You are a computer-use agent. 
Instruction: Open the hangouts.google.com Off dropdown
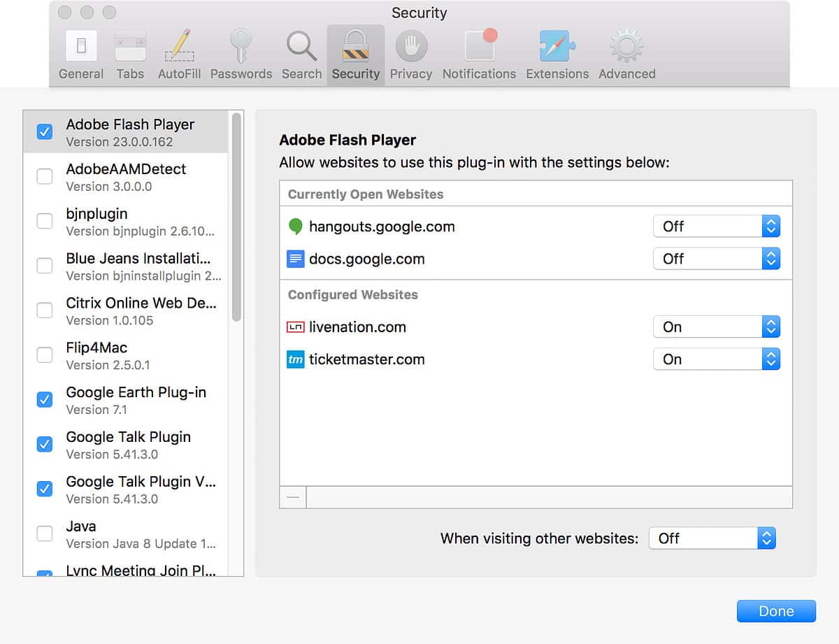[717, 227]
